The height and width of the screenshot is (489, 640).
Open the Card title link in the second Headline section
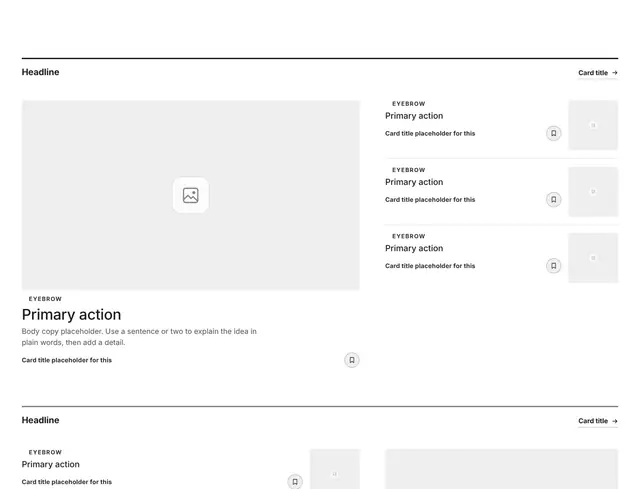click(x=598, y=421)
